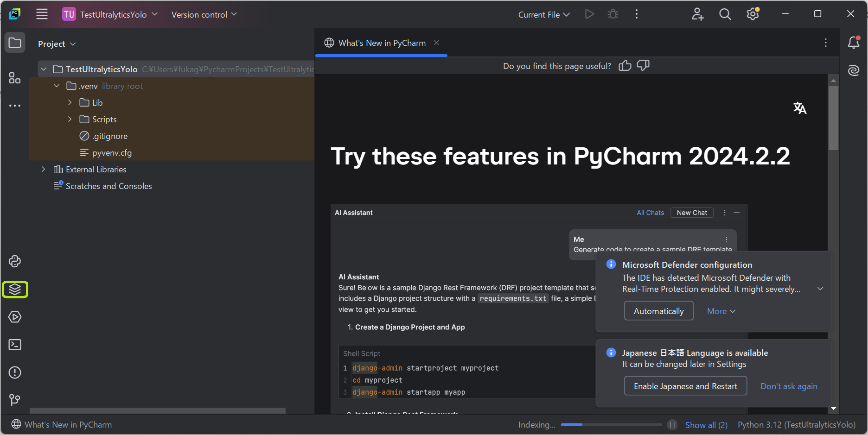This screenshot has height=435, width=868.
Task: Open More tool windows ellipsis
Action: 15,106
